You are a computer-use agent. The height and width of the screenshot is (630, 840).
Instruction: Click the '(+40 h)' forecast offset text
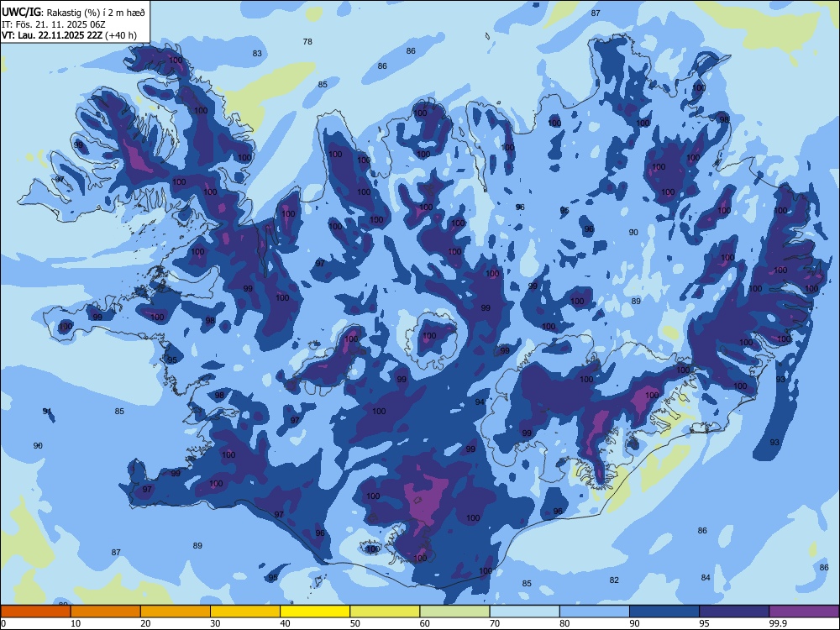121,35
